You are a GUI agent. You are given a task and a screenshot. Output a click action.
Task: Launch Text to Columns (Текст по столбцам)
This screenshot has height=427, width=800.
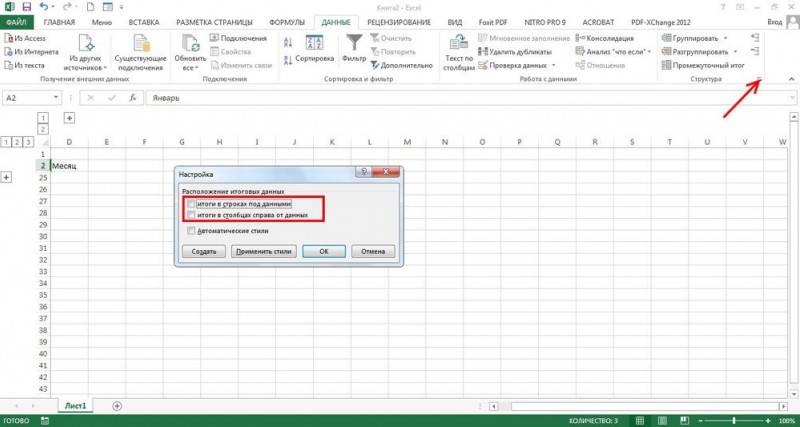click(x=460, y=53)
